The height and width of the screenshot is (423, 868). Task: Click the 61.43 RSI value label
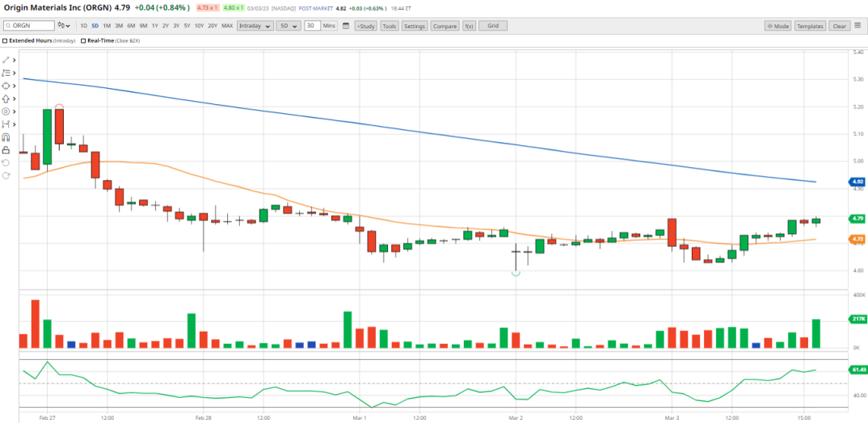857,369
